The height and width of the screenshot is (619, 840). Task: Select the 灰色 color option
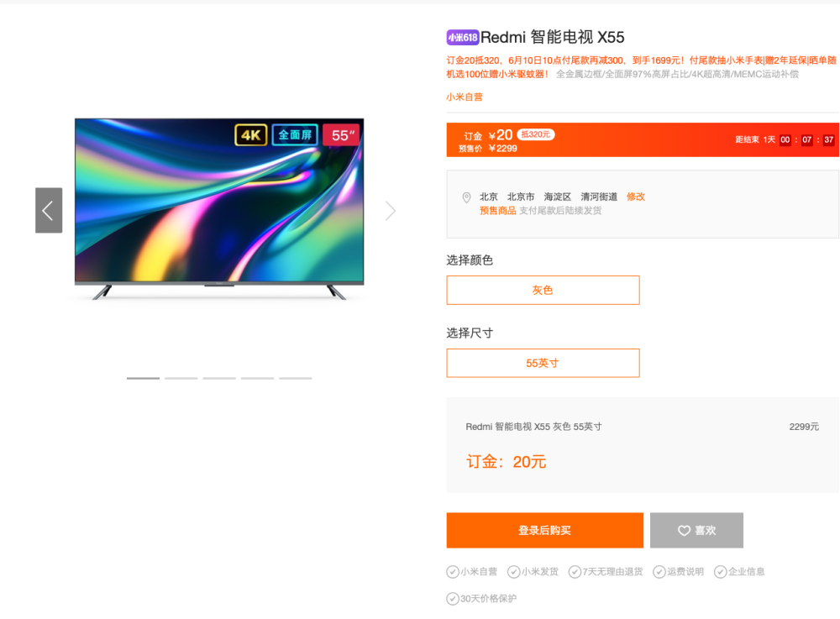click(543, 291)
